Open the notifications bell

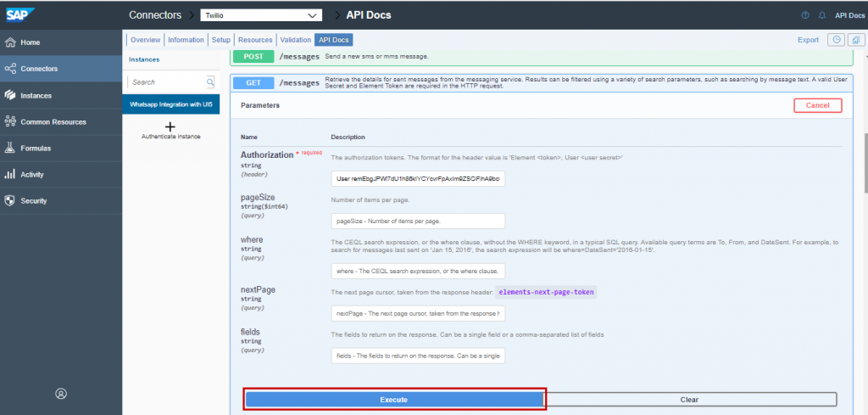point(821,15)
